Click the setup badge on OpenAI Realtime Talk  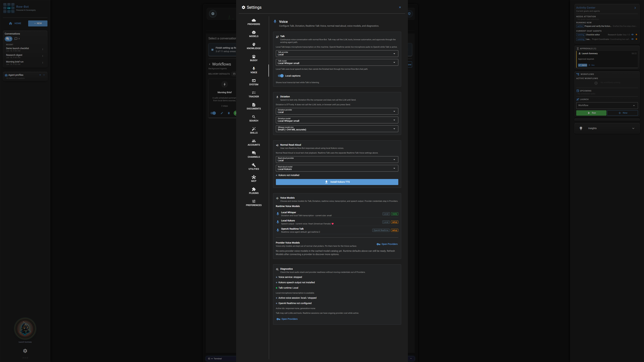[394, 230]
